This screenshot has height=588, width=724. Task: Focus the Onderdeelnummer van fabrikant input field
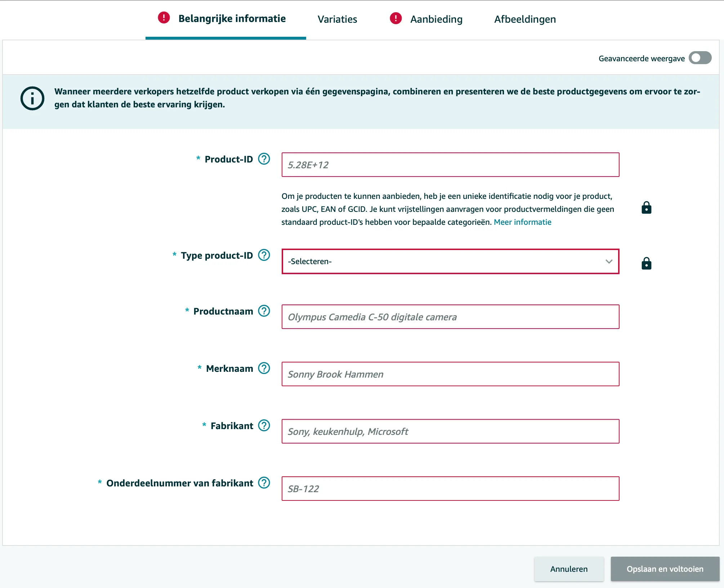pos(450,489)
